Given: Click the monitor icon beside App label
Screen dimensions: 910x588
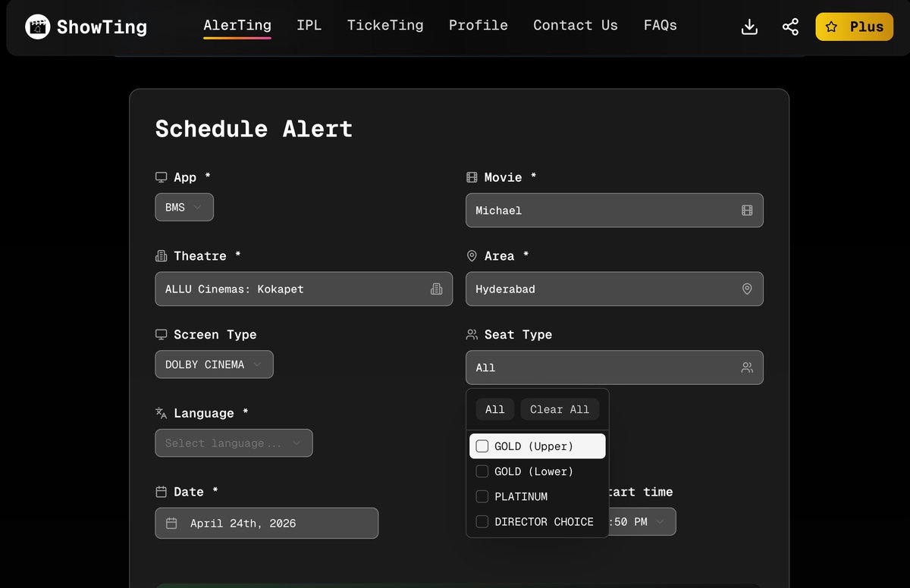Looking at the screenshot, I should click(161, 177).
